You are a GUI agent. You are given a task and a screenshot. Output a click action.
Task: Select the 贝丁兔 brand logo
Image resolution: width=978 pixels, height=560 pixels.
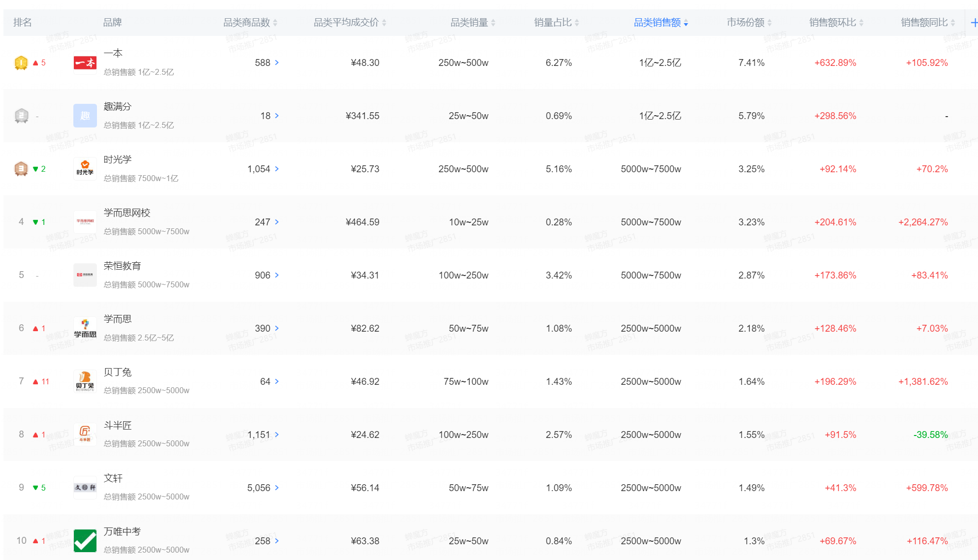[85, 381]
